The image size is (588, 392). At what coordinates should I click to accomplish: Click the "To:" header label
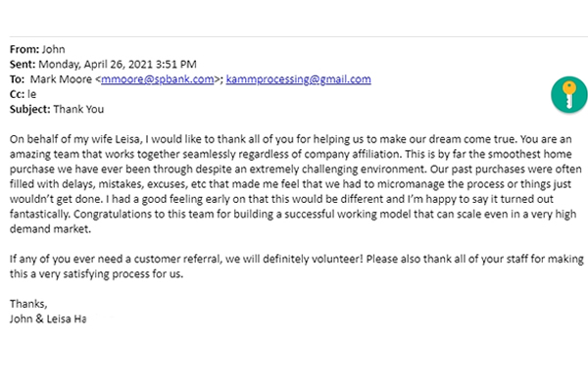(18, 79)
